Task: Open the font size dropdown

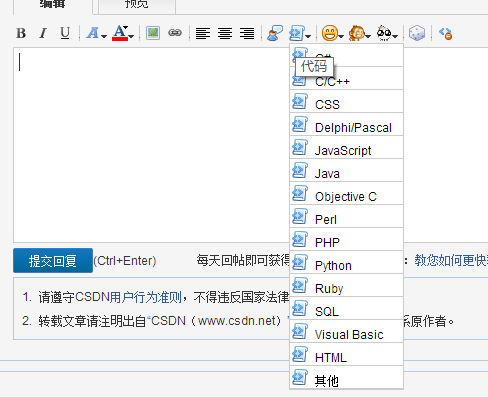Action: click(x=97, y=33)
